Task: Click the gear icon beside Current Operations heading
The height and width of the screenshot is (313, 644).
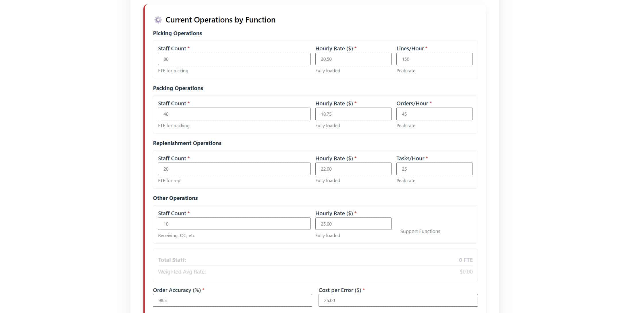Action: (x=158, y=20)
